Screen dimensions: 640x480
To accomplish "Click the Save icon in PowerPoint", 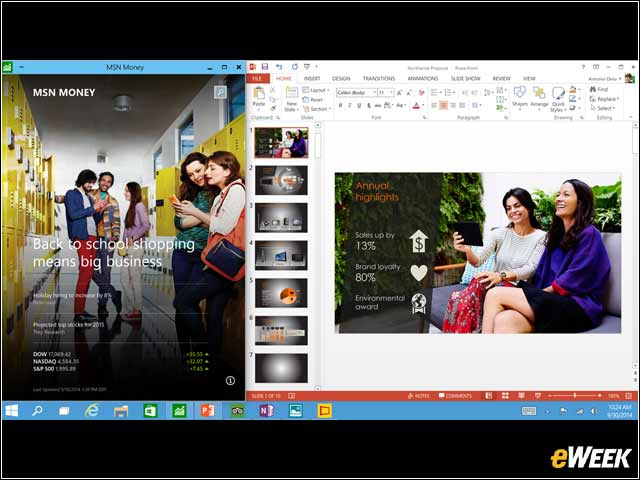I will pos(265,67).
